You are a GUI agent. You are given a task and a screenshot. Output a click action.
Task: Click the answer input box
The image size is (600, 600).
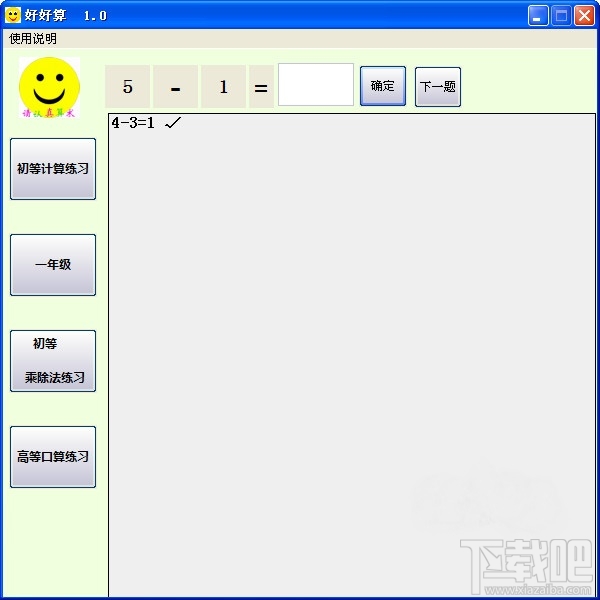coord(316,85)
